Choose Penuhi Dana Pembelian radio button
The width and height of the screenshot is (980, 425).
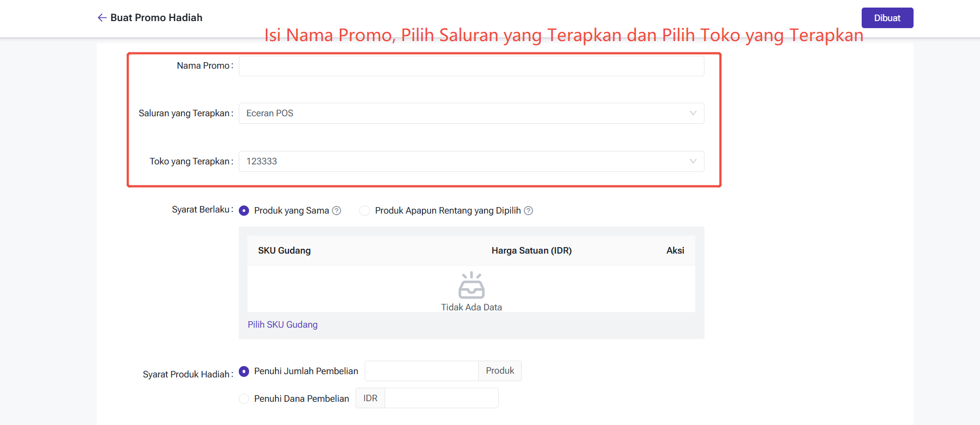click(244, 399)
